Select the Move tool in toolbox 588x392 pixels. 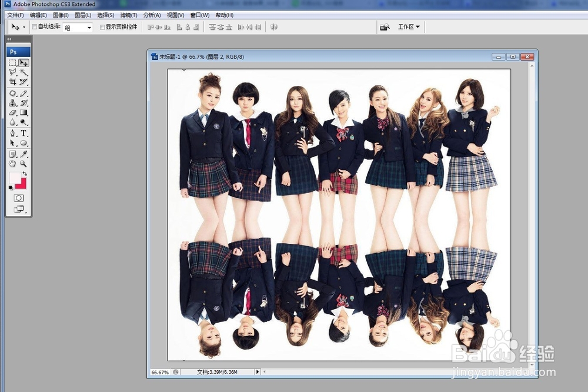click(x=24, y=63)
